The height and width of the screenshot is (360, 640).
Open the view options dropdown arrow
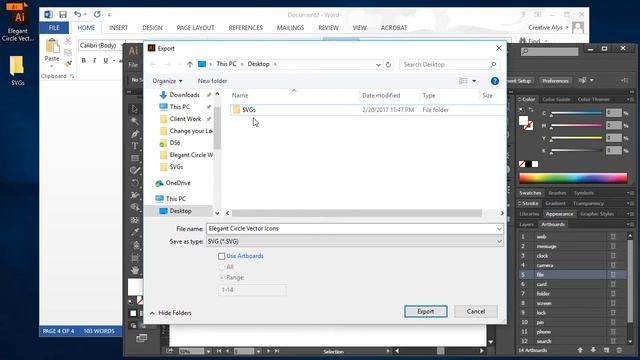(474, 81)
